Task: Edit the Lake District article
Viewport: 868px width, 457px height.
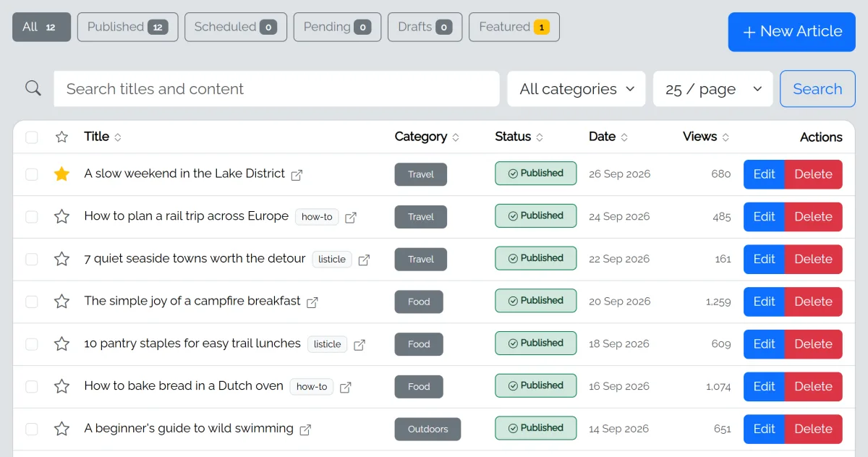Action: point(764,174)
